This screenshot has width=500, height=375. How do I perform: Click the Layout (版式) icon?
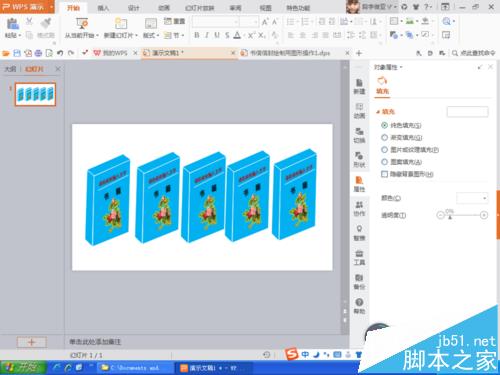pos(151,24)
